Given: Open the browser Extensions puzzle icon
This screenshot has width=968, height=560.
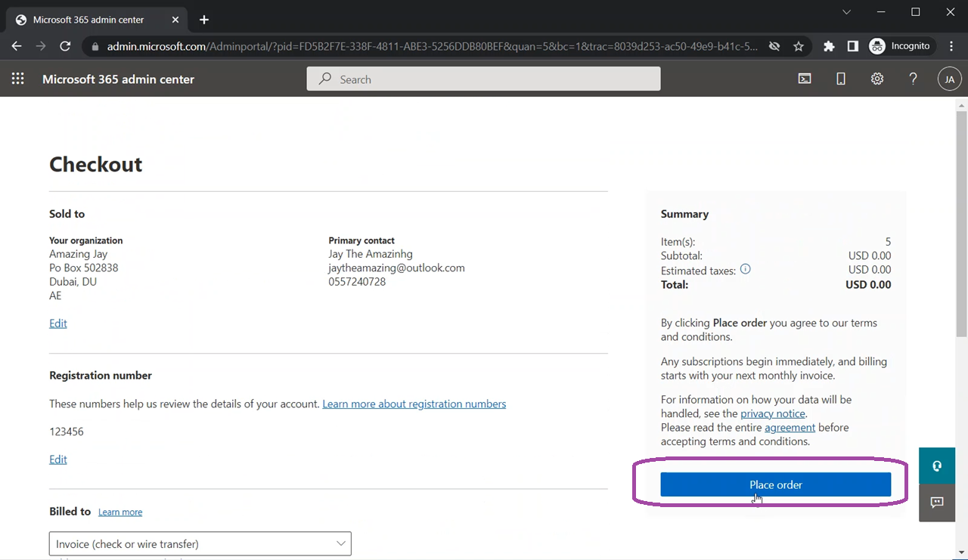Looking at the screenshot, I should (829, 46).
